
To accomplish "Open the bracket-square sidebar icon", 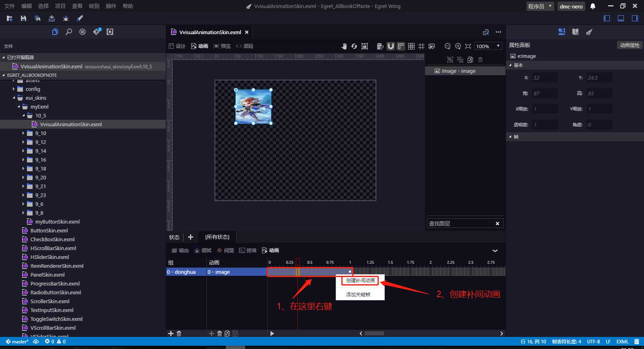I will pyautogui.click(x=110, y=32).
